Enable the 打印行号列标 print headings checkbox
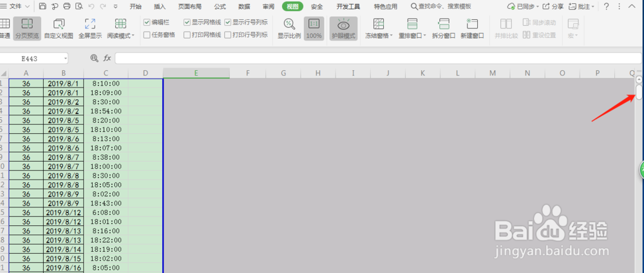Screen dimensions: 644x273 228,35
